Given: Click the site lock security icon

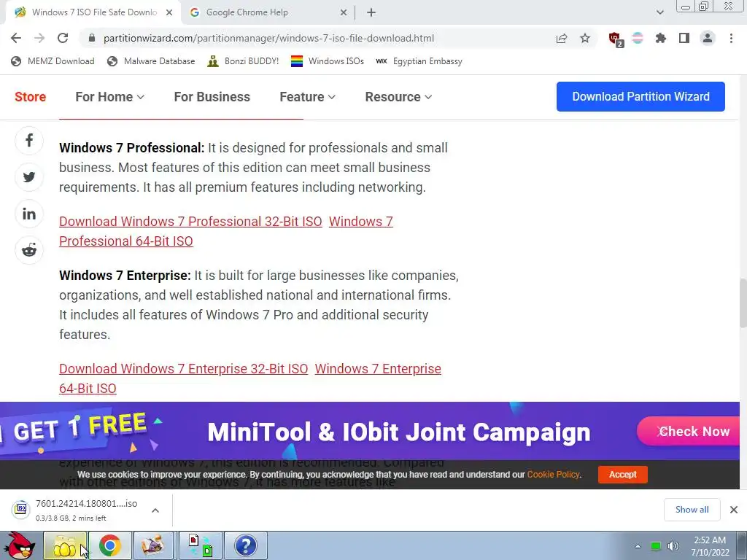Looking at the screenshot, I should click(x=92, y=38).
